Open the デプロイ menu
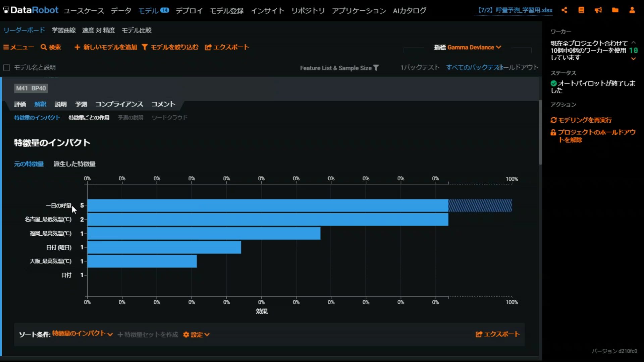Screen dimensions: 644x362 (x=189, y=10)
